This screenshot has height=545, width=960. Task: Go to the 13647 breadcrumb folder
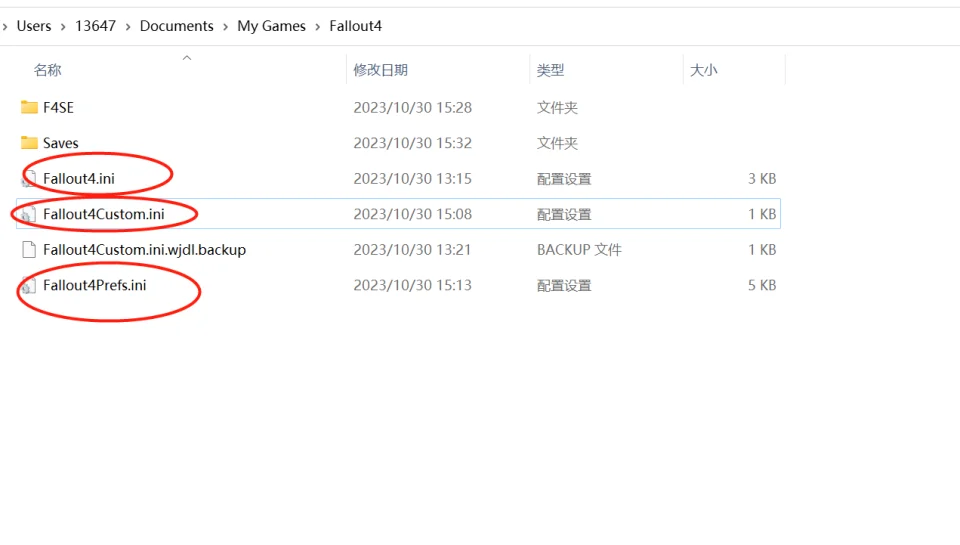click(96, 26)
